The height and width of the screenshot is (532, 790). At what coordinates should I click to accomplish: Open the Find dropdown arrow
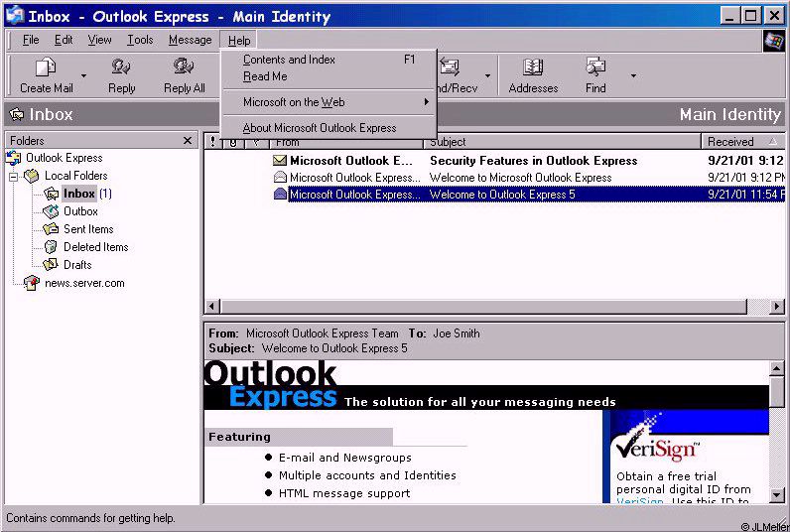click(633, 75)
